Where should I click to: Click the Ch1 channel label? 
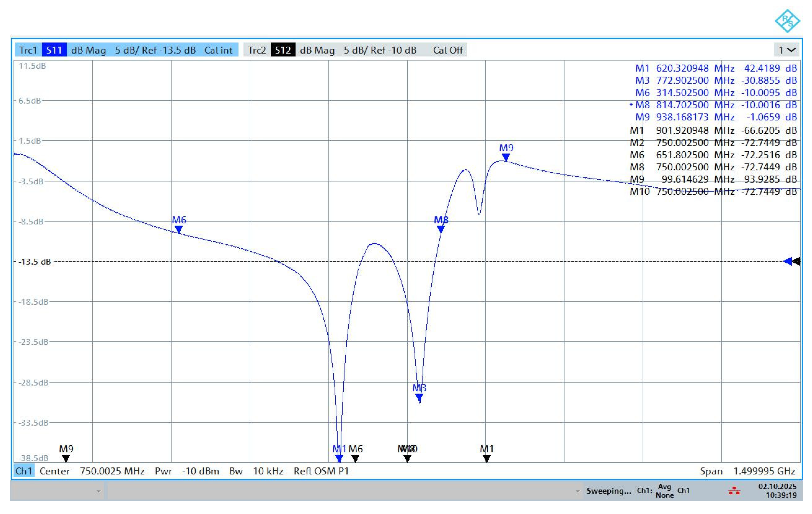(24, 471)
